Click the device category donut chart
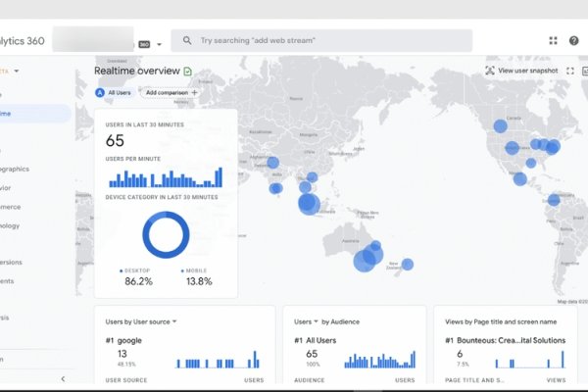This screenshot has width=588, height=392. (166, 236)
